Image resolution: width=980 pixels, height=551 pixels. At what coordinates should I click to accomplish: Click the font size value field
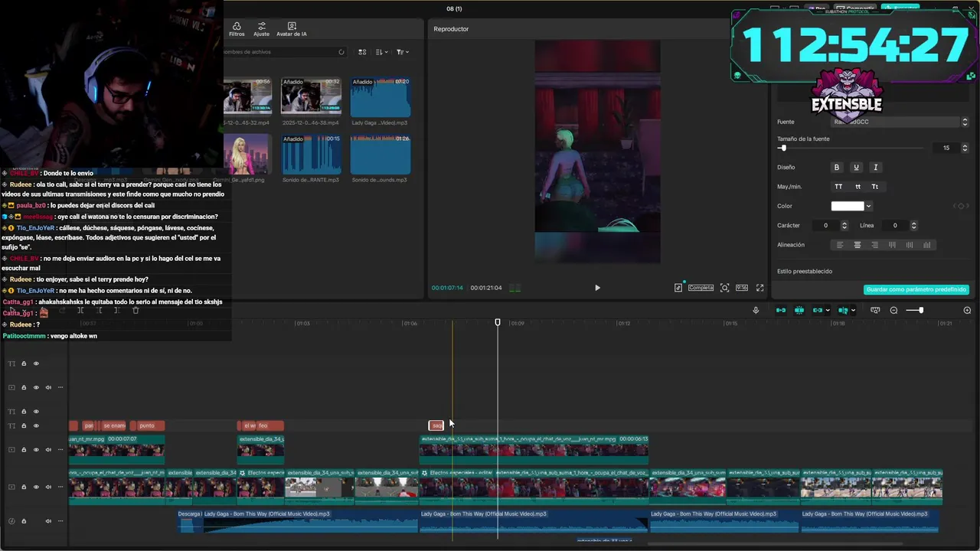[946, 148]
